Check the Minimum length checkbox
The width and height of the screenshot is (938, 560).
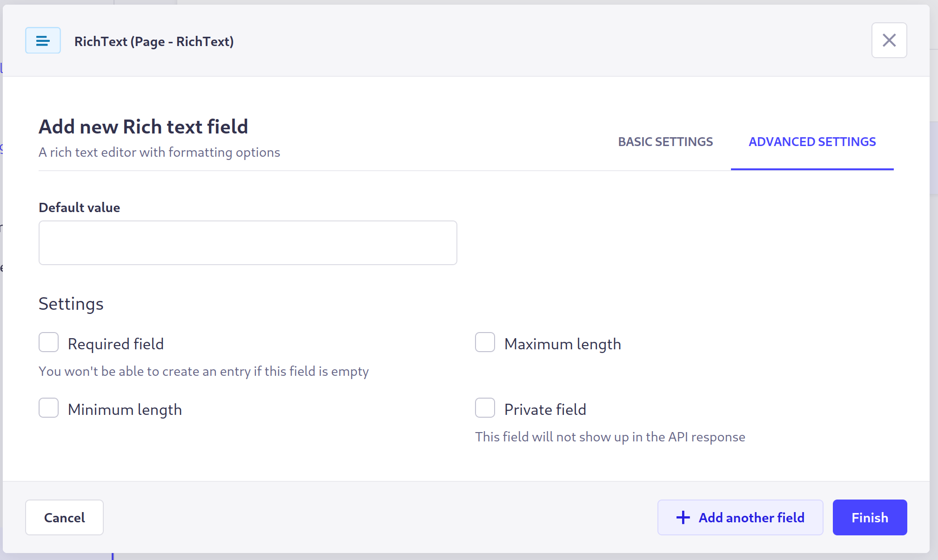tap(49, 408)
